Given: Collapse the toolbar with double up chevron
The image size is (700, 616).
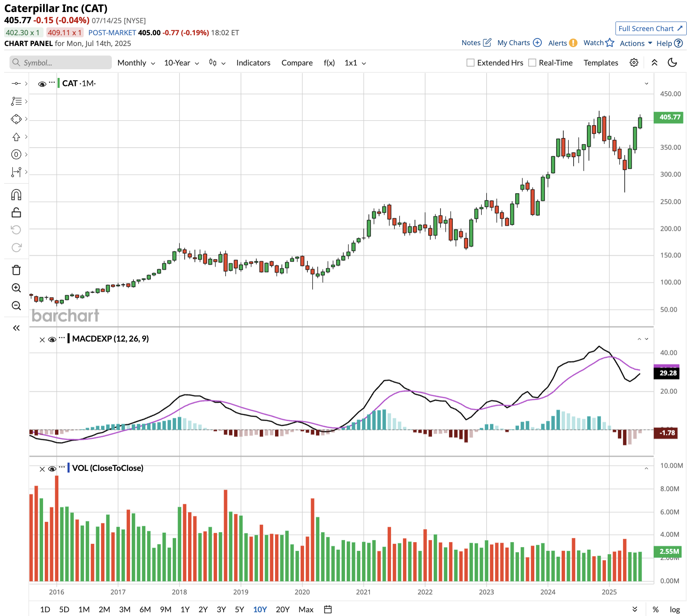Looking at the screenshot, I should (654, 63).
